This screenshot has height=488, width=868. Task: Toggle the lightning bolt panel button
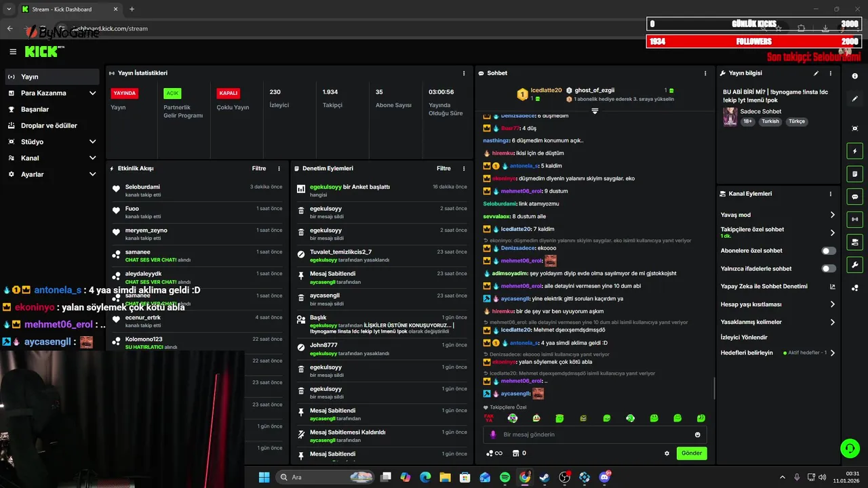(x=854, y=151)
